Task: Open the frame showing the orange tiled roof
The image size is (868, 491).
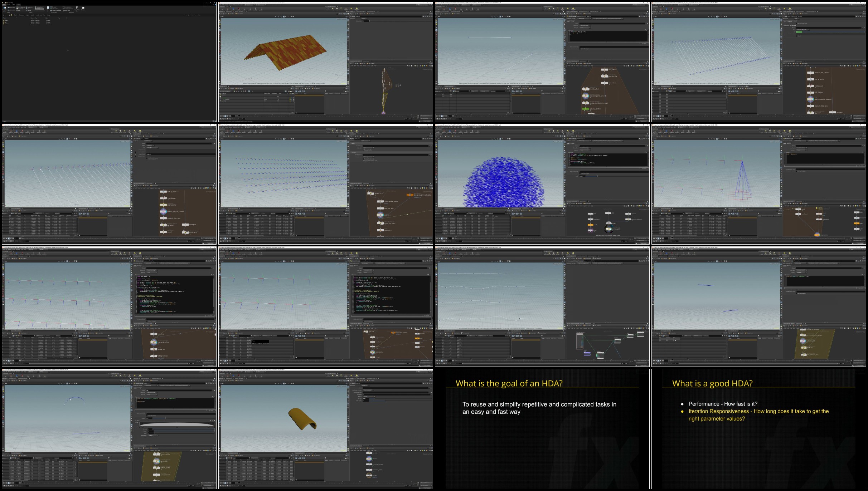Action: click(x=326, y=62)
